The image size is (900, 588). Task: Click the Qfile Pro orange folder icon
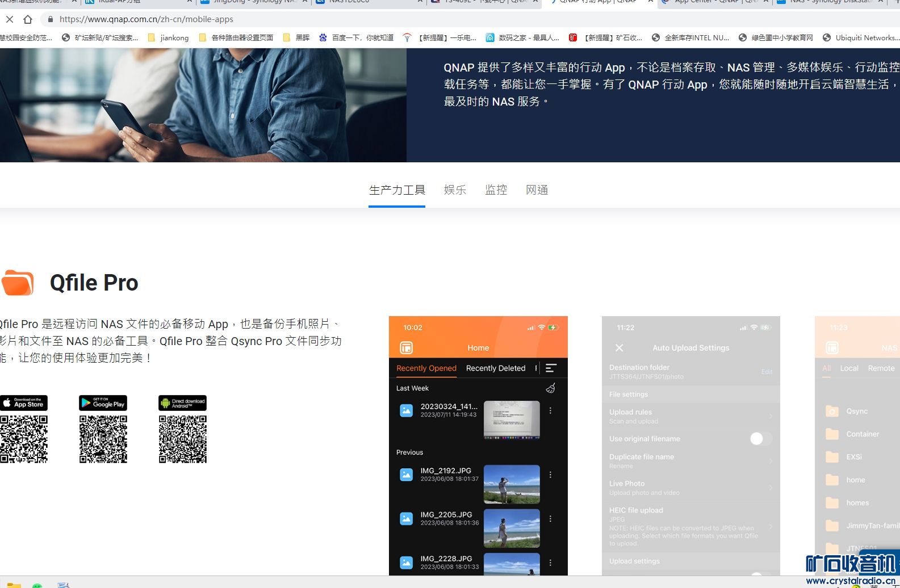coord(18,283)
